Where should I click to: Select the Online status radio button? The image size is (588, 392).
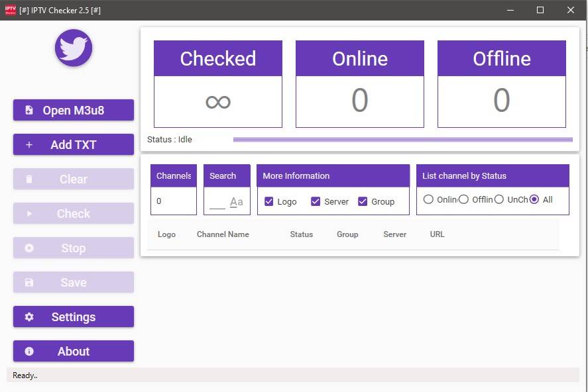429,199
